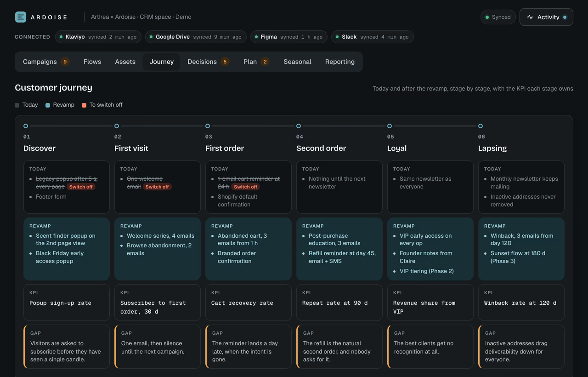Go to the Flows tab
Viewport: 588px width, 377px height.
pos(92,62)
